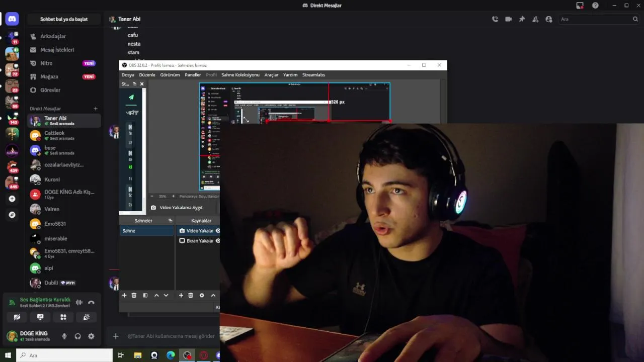Open the Yardım menu in OBS
This screenshot has width=644, height=362.
pyautogui.click(x=290, y=75)
